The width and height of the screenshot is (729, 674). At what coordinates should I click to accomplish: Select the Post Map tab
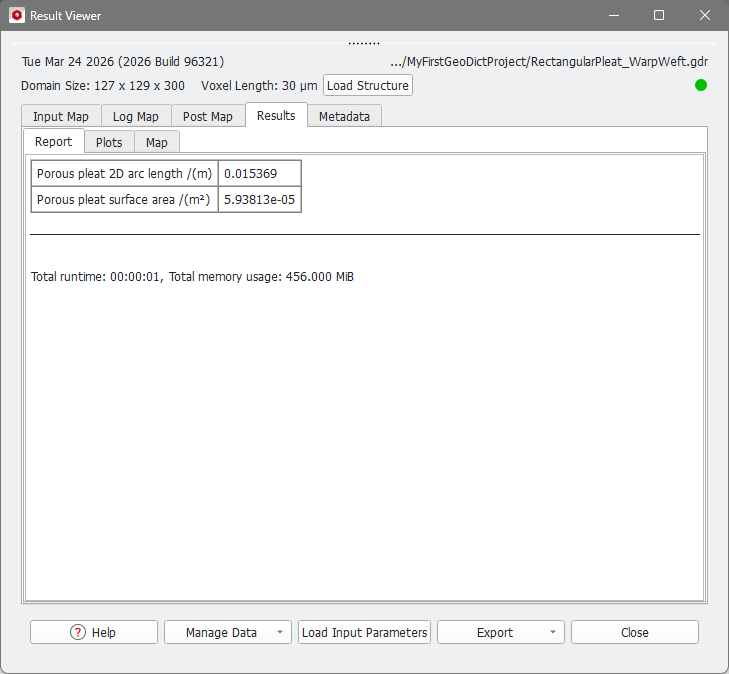click(x=207, y=116)
